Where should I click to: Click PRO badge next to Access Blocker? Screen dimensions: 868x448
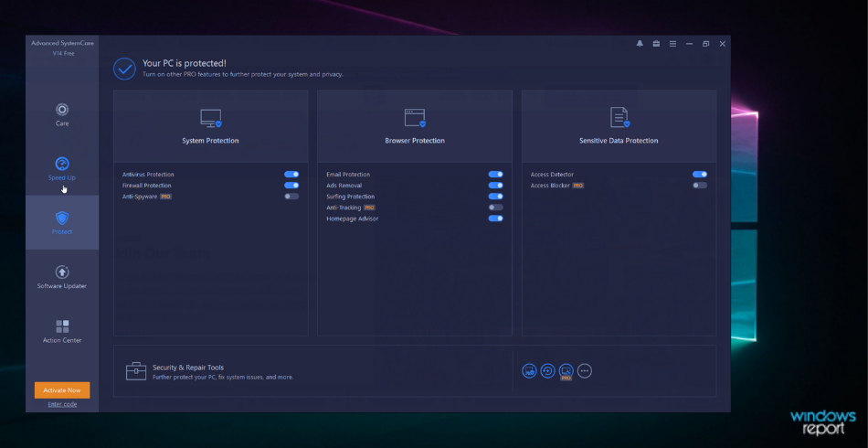[578, 186]
